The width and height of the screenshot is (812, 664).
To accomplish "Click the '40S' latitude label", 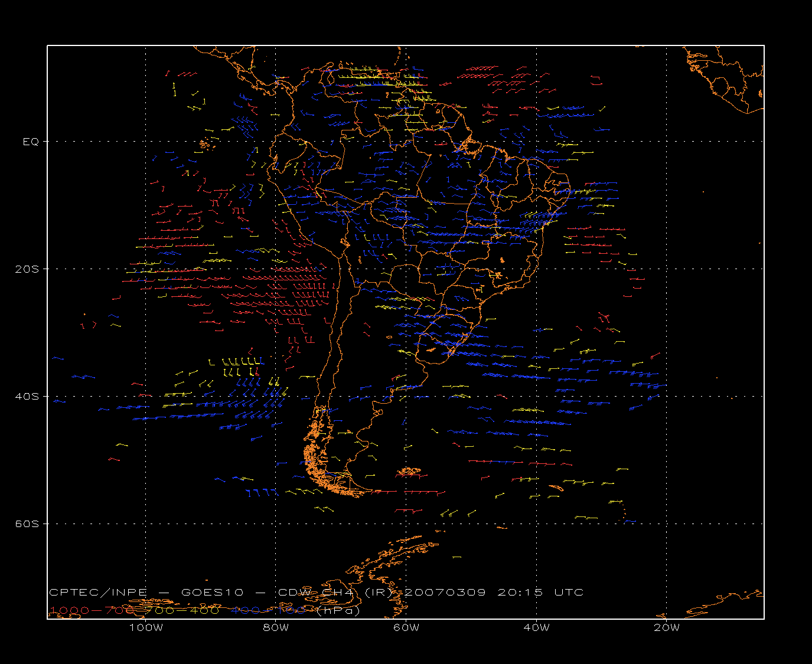I will (27, 397).
